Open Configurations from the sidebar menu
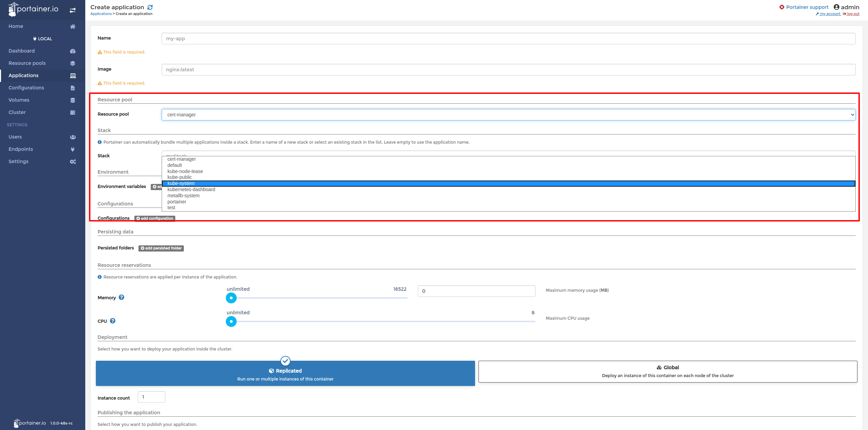 (x=26, y=88)
